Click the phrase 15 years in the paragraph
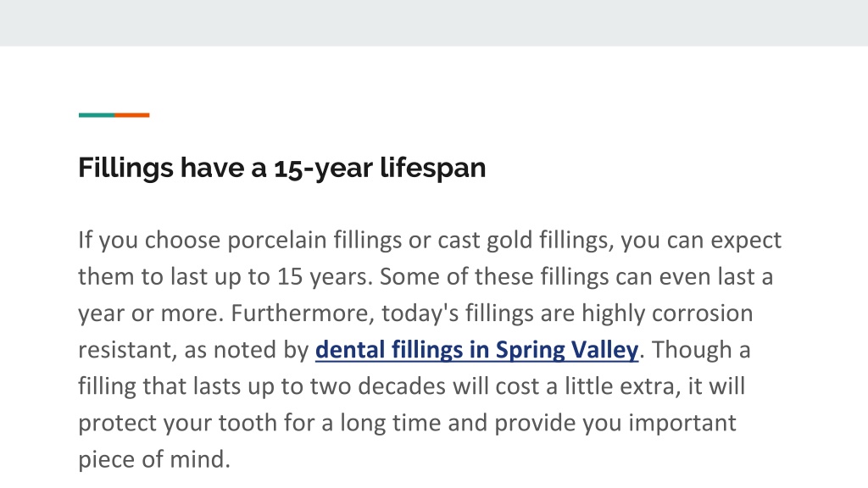 click(x=325, y=277)
